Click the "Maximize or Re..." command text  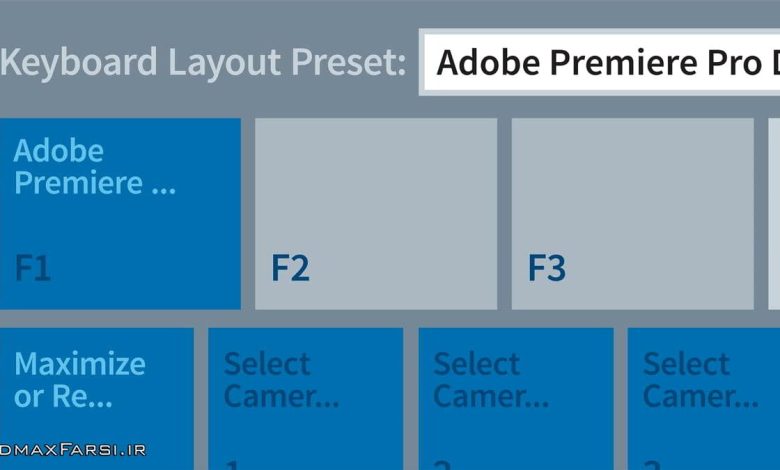click(x=80, y=379)
